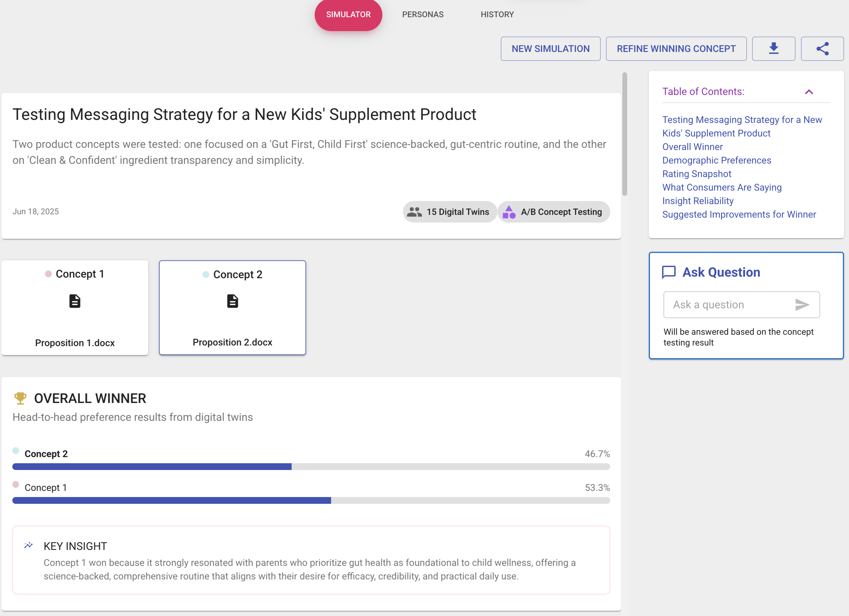Click the Key Insight heading
The height and width of the screenshot is (616, 849).
tap(75, 546)
